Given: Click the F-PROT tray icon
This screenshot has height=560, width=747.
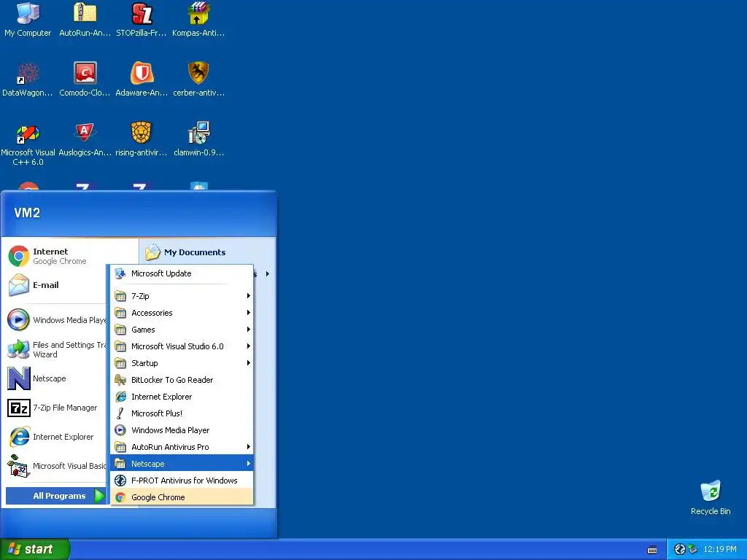Looking at the screenshot, I should [680, 549].
